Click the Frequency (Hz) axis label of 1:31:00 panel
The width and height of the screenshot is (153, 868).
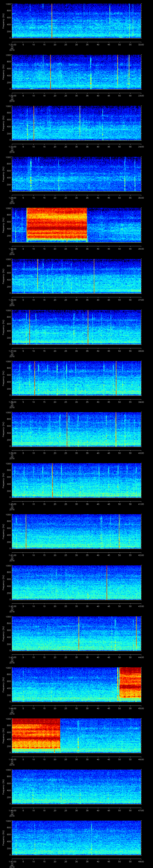(4, 21)
